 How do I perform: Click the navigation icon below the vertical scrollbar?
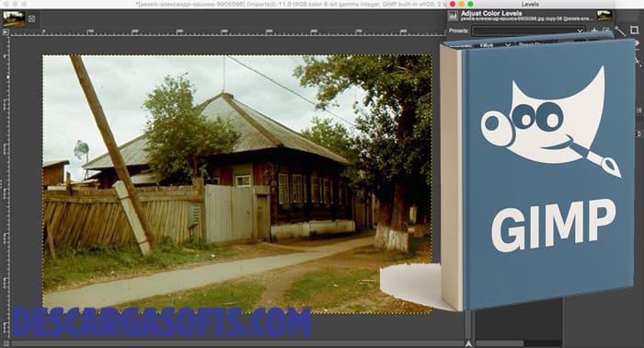[467, 343]
